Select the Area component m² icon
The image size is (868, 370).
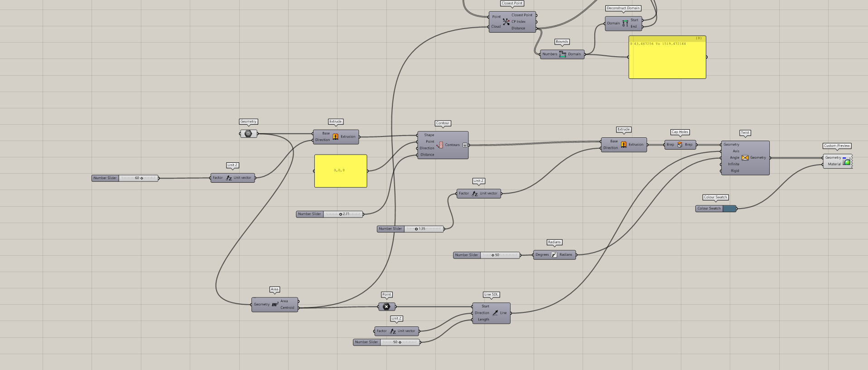pyautogui.click(x=275, y=304)
